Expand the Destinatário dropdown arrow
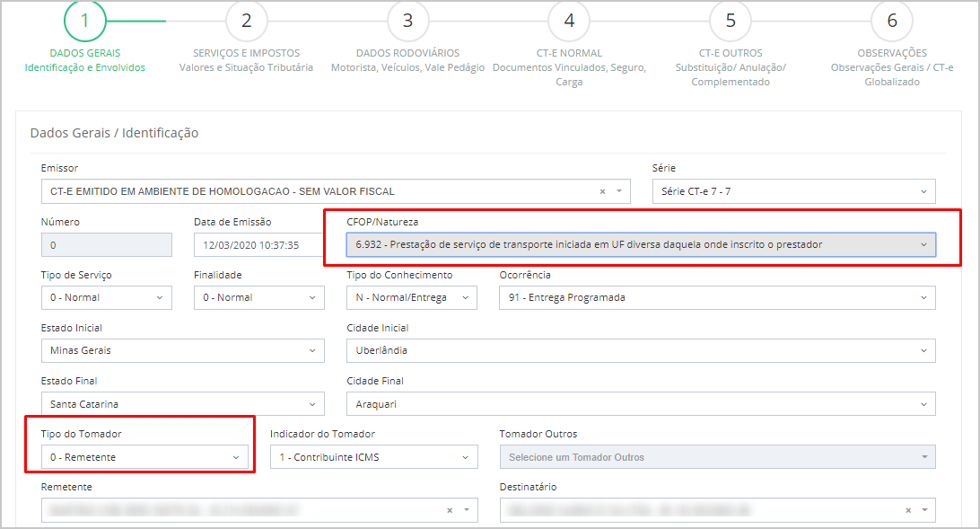This screenshot has height=529, width=980. (x=924, y=510)
